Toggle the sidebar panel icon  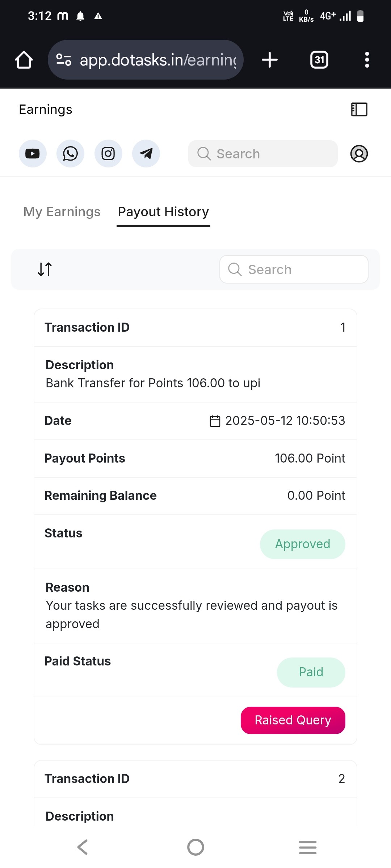click(359, 110)
